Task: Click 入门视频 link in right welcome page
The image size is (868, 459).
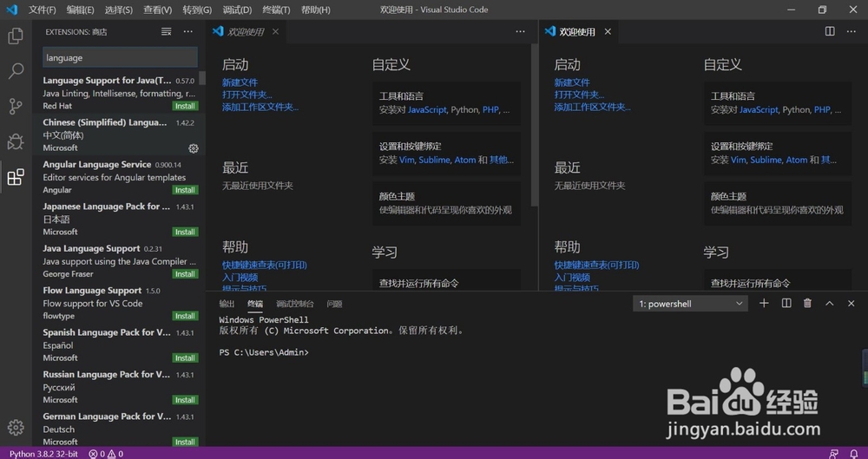Action: coord(572,278)
